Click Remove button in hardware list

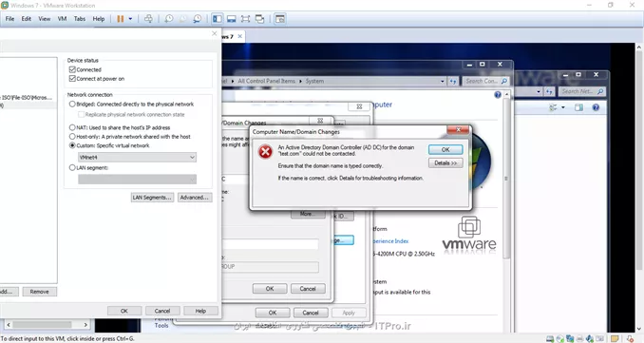click(40, 292)
